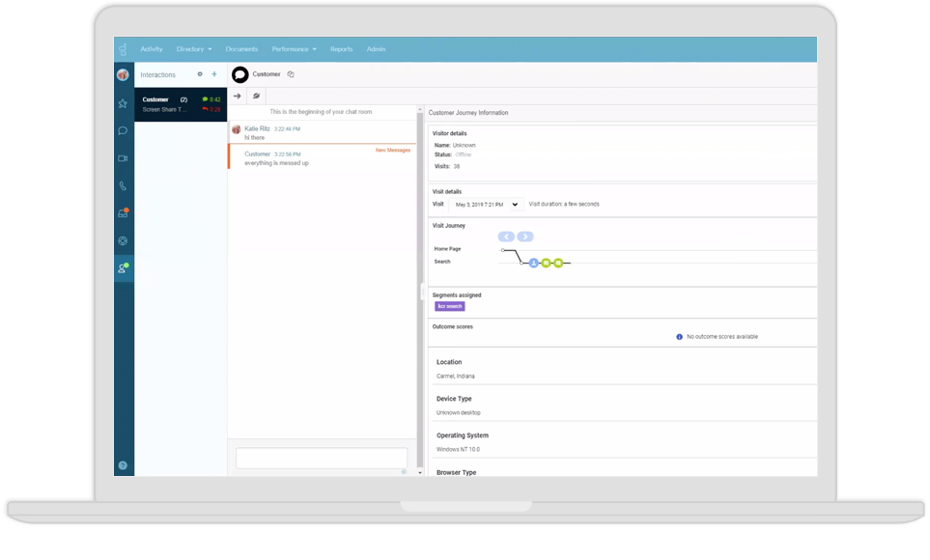Screen dimensions: 930x560
Task: Click the blue person node in Visit Journey
Action: 533,263
